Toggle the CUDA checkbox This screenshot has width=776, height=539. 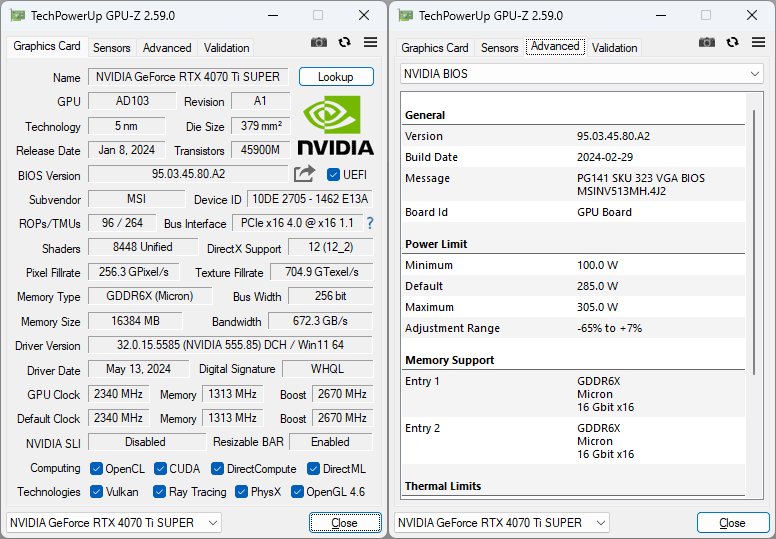point(160,468)
